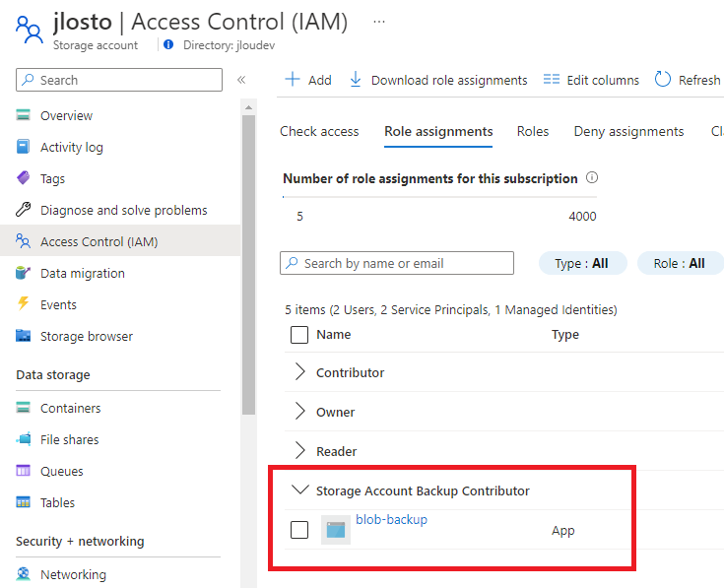Open Containers under Data storage
Viewport: 724px width, 588px height.
pyautogui.click(x=70, y=408)
